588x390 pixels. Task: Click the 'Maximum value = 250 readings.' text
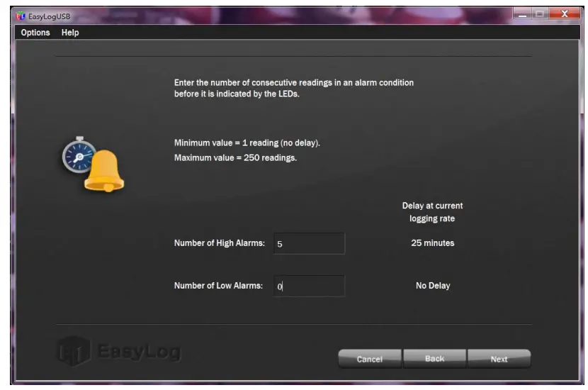click(x=235, y=157)
